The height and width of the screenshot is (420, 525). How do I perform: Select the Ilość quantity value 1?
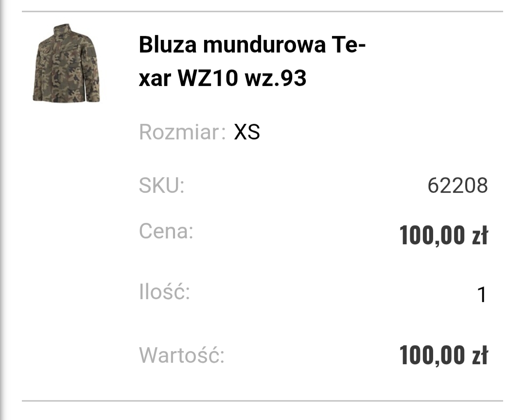482,295
